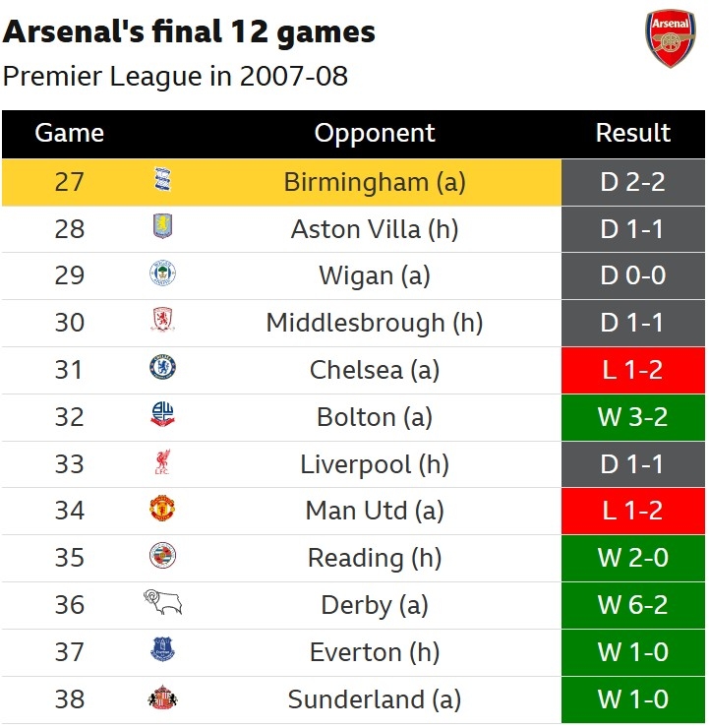
Task: Click the Opponent column header
Action: click(375, 134)
